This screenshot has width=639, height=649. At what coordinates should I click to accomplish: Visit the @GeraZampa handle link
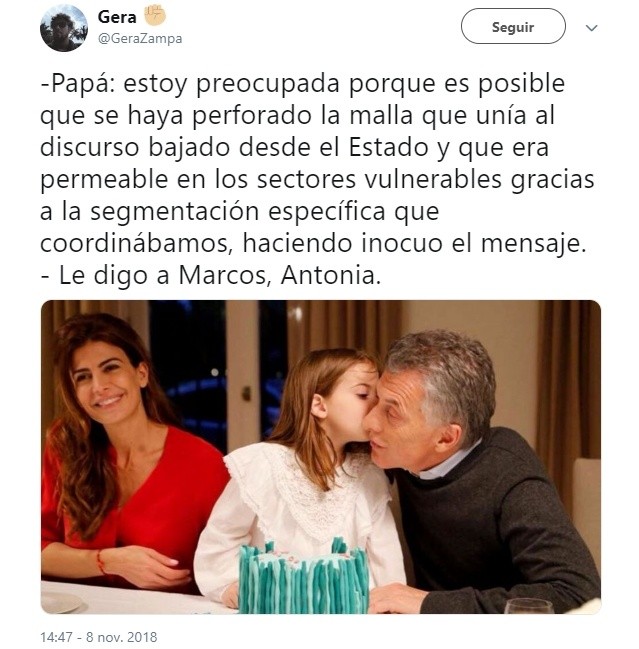click(x=140, y=38)
